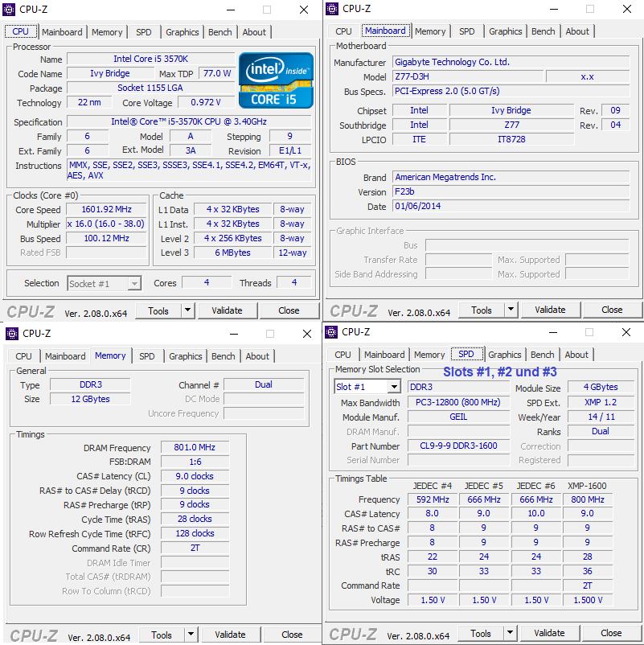
Task: Click Tools button in CPU window
Action: (x=158, y=310)
